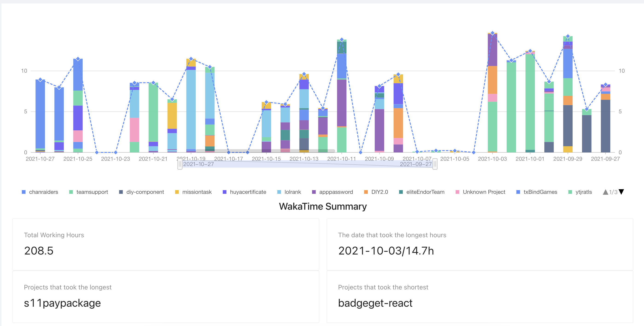Click the legend page indicator 1/3

point(613,192)
